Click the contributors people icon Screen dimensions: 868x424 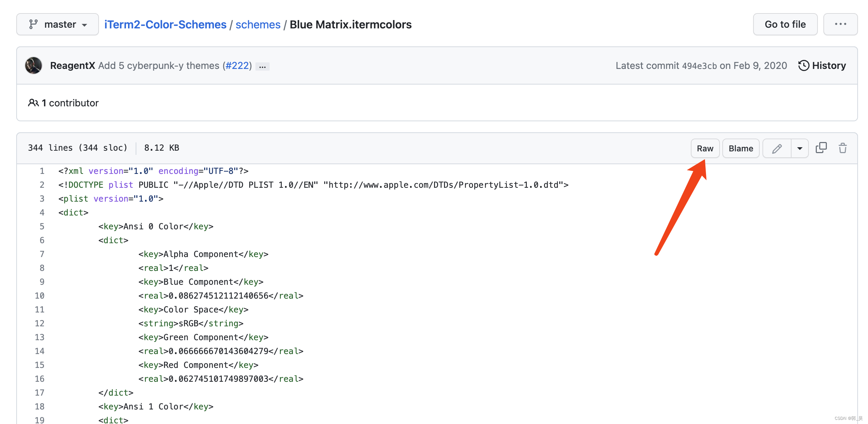point(33,103)
